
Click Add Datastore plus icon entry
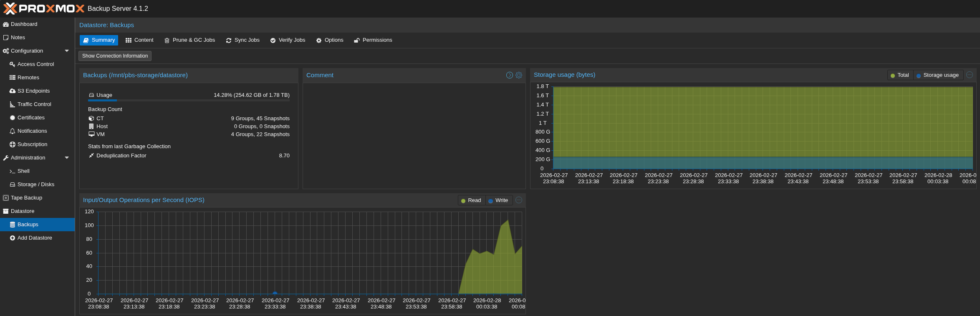pos(35,238)
